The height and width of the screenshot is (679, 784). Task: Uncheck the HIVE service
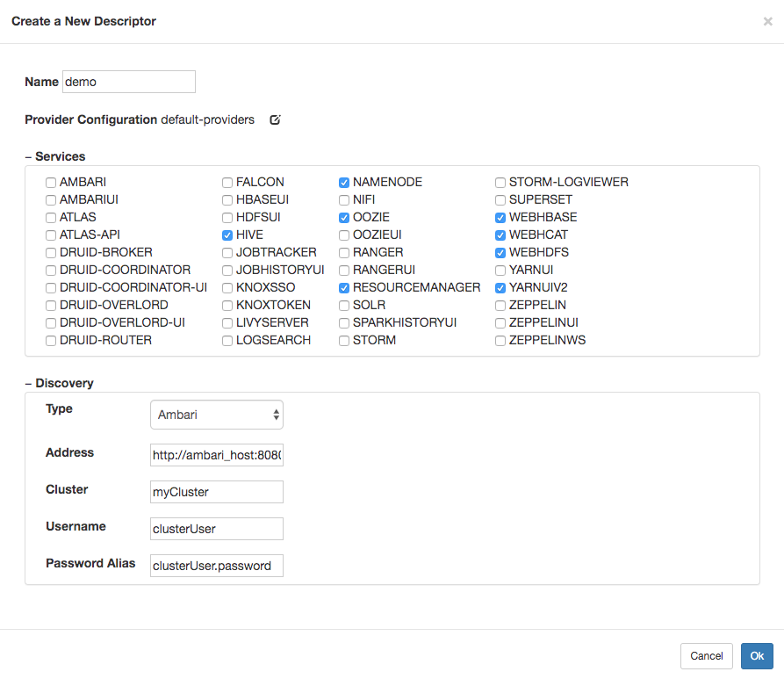click(227, 235)
